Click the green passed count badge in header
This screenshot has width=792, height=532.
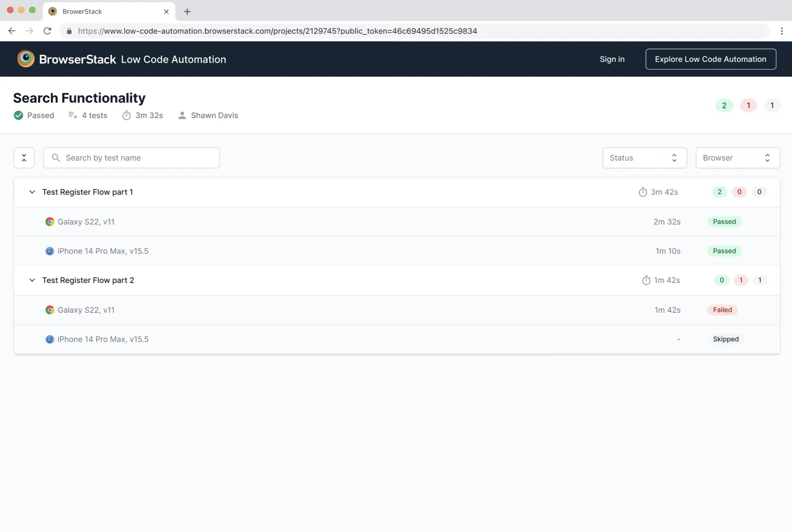[724, 105]
